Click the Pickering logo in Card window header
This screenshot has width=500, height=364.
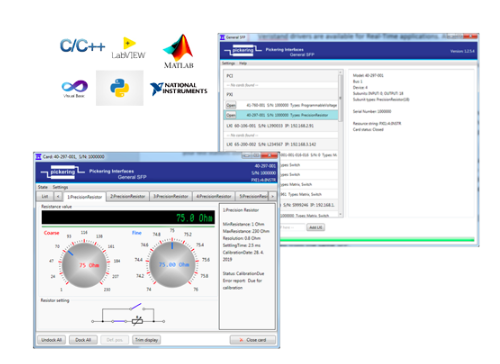(x=63, y=172)
